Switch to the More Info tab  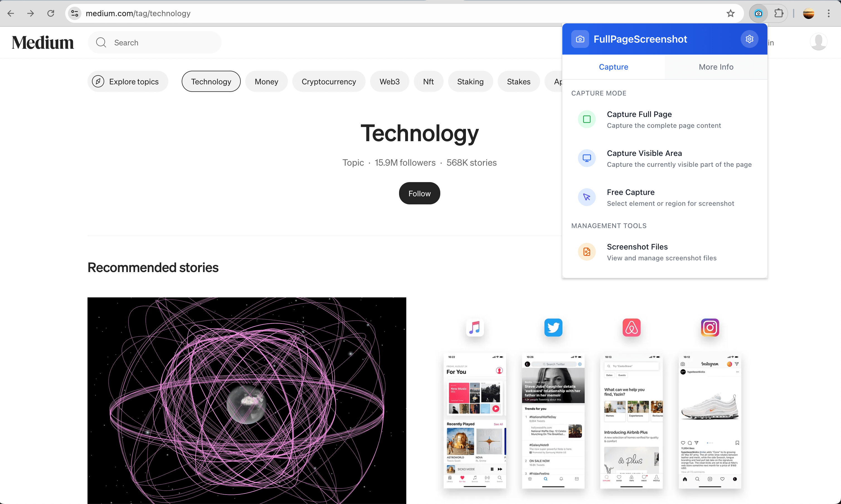coord(716,67)
